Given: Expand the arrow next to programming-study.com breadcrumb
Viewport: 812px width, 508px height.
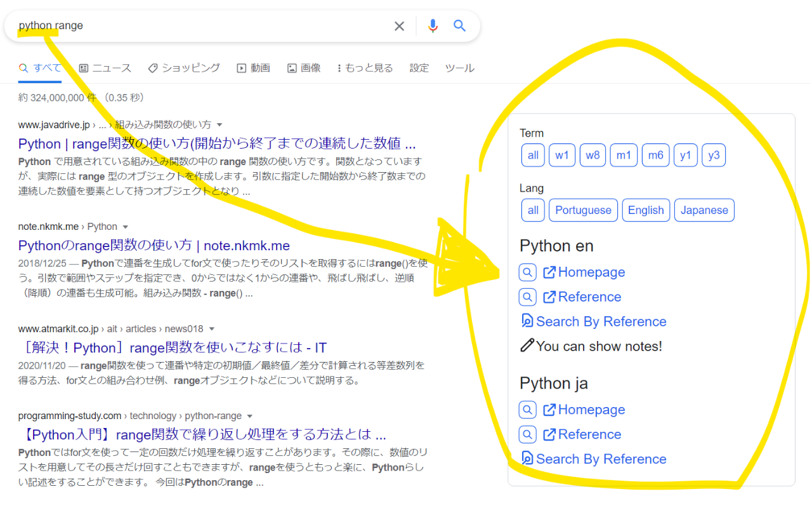Looking at the screenshot, I should 250,415.
